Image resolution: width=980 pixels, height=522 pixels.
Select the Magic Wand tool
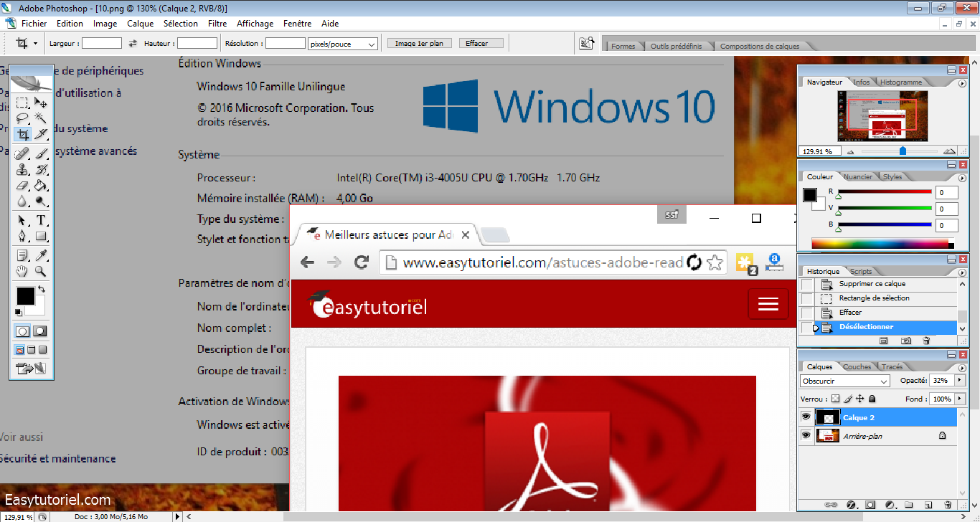point(41,118)
